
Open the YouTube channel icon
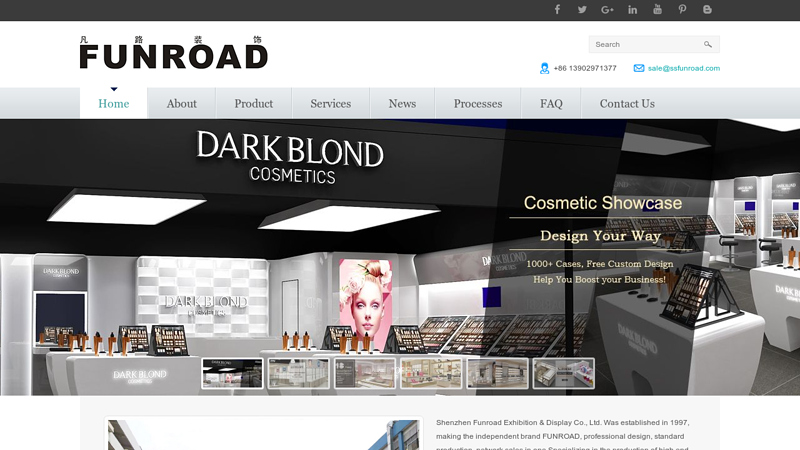[x=657, y=10]
